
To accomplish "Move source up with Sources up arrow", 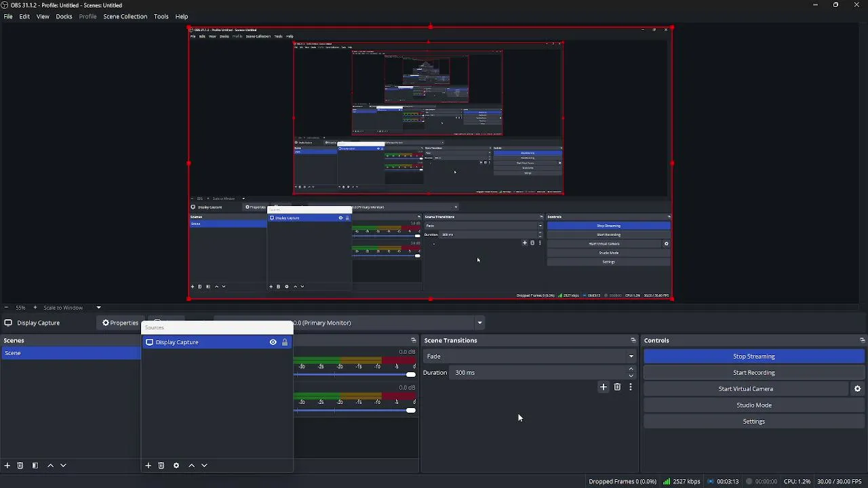I will click(x=191, y=466).
